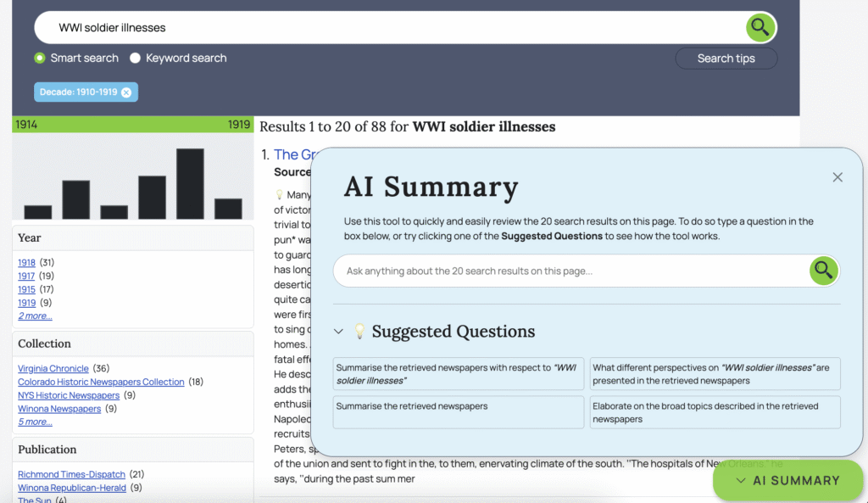
Task: Filter by Virginia Chronicle collection
Action: pyautogui.click(x=53, y=369)
